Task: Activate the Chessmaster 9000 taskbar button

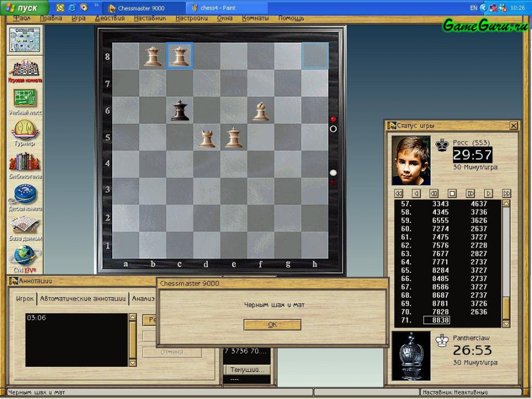Action: (x=145, y=8)
